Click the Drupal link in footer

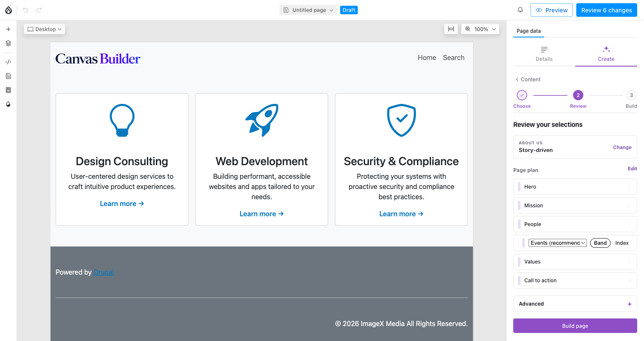tap(103, 272)
